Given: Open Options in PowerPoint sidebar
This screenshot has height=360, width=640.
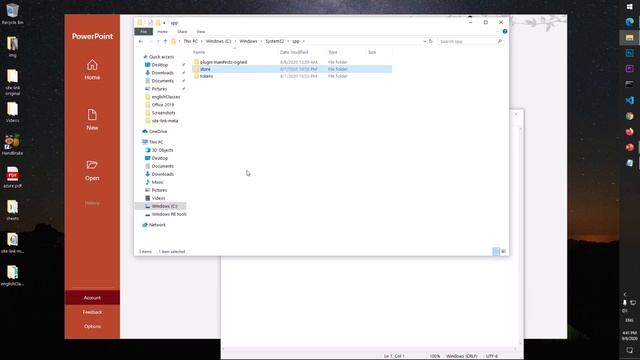Looking at the screenshot, I should click(92, 327).
